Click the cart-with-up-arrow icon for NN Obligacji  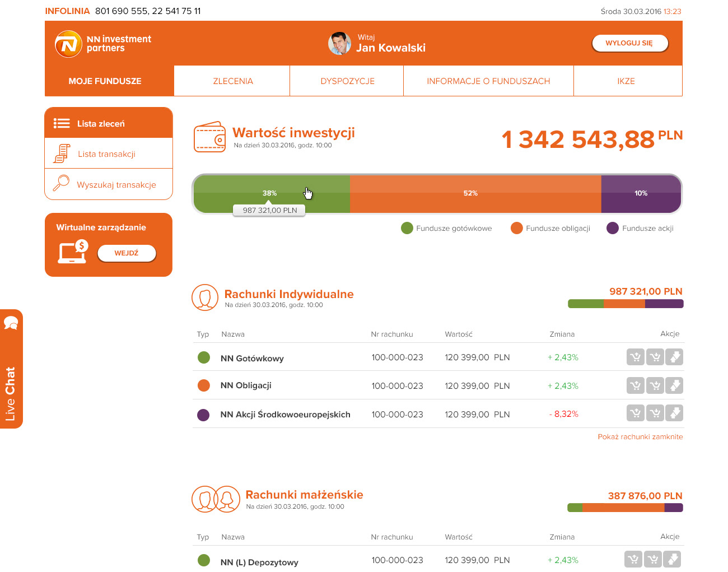[636, 385]
